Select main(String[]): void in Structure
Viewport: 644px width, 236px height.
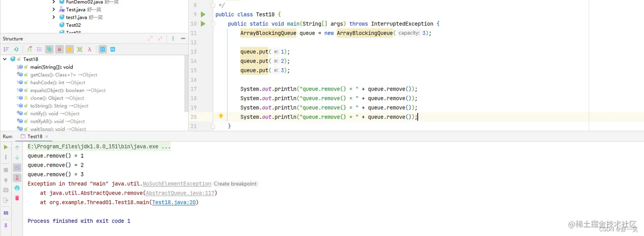coord(52,67)
